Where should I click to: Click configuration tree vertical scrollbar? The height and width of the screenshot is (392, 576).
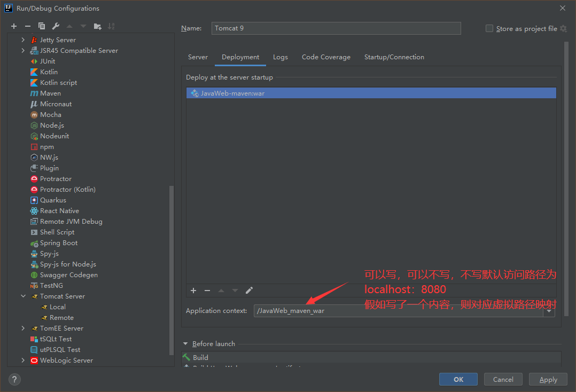[x=171, y=270]
